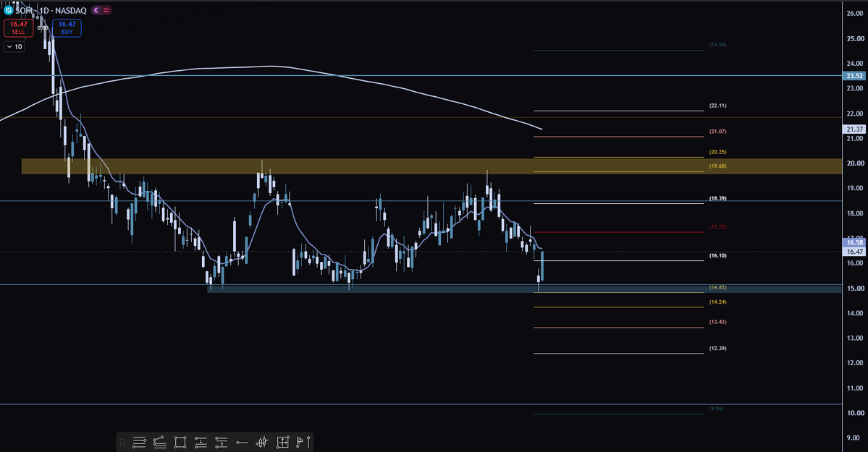The width and height of the screenshot is (868, 452).
Task: Click the Fib level label (14.24)
Action: pos(717,302)
